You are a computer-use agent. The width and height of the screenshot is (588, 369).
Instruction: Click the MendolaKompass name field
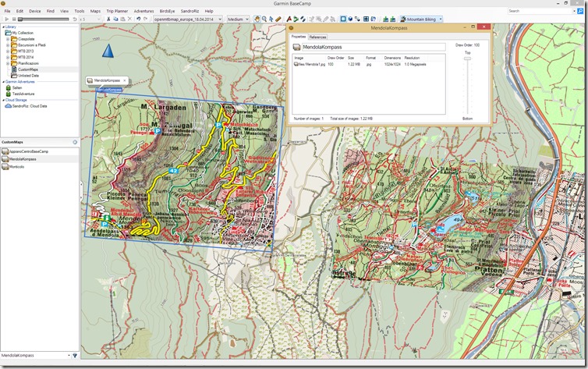pos(374,48)
